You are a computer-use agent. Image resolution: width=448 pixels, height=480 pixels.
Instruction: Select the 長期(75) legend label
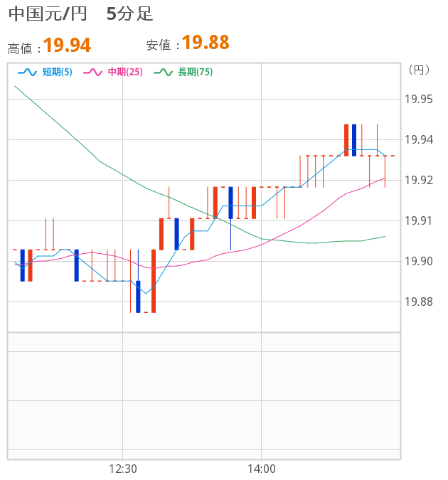pyautogui.click(x=196, y=72)
